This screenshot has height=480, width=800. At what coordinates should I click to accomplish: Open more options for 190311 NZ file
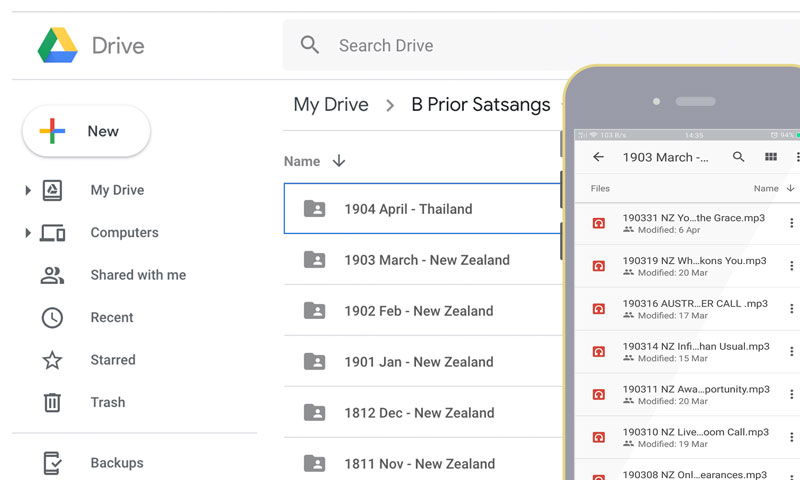pyautogui.click(x=791, y=394)
